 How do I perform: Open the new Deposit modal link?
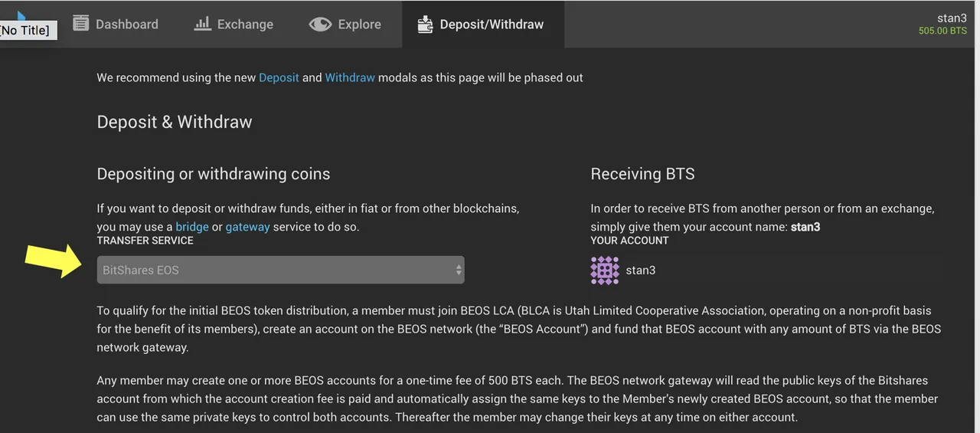click(279, 77)
